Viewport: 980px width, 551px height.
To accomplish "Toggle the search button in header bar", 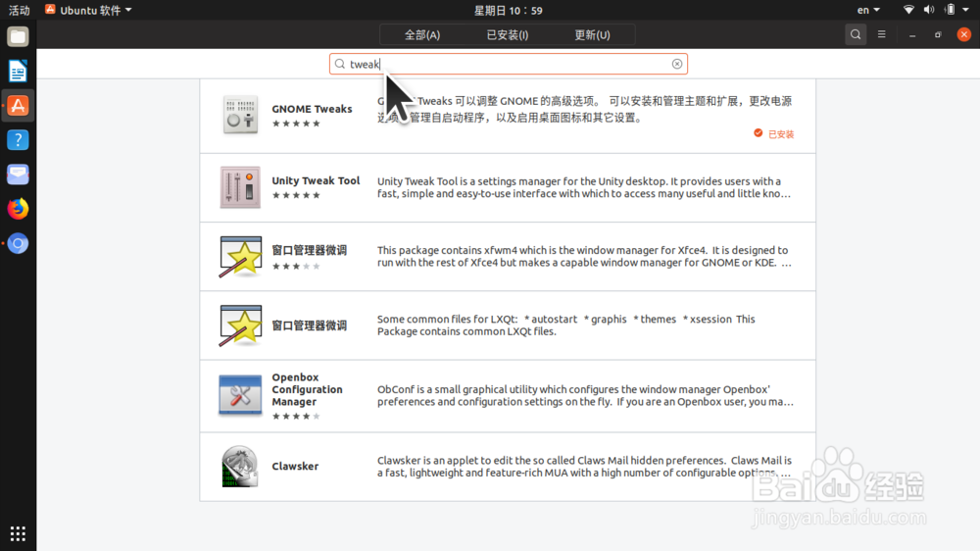I will (856, 34).
